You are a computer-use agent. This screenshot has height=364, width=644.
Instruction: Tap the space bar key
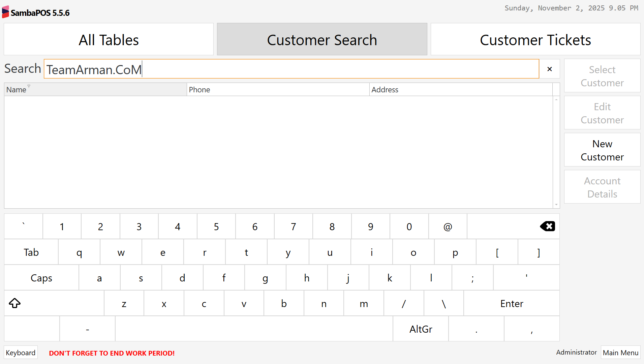254,329
